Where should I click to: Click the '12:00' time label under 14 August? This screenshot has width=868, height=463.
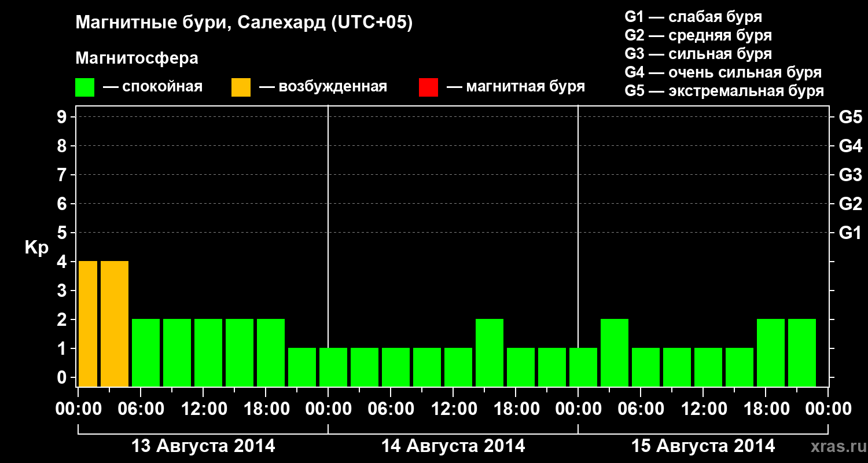(x=453, y=409)
